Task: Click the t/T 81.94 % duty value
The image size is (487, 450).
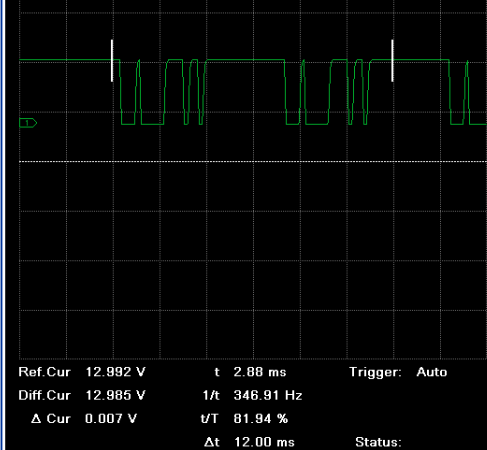Action: tap(261, 418)
